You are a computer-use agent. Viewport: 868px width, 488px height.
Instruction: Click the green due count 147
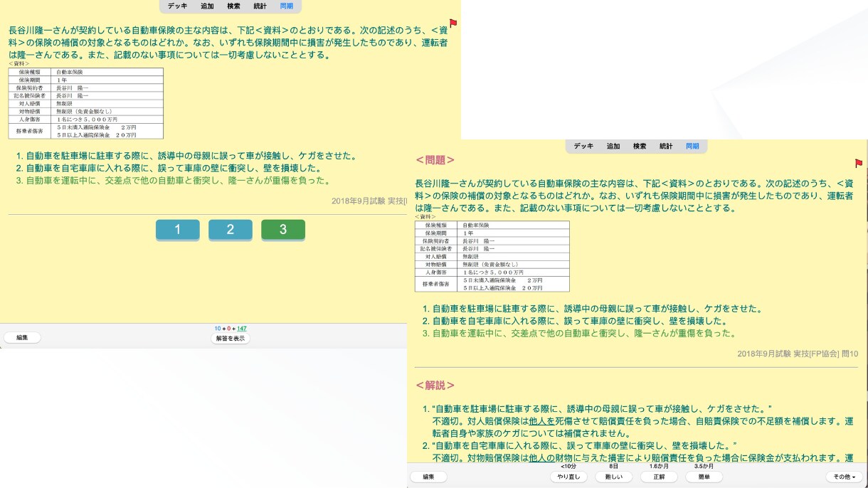coord(242,329)
